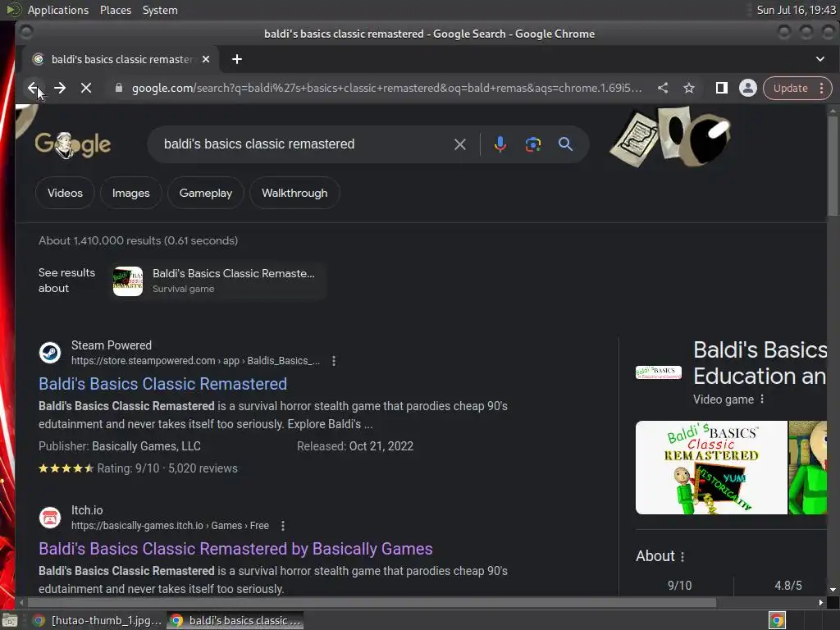Open Baldi's Basics Classic Remastered Steam link
This screenshot has width=840, height=630.
coord(163,384)
